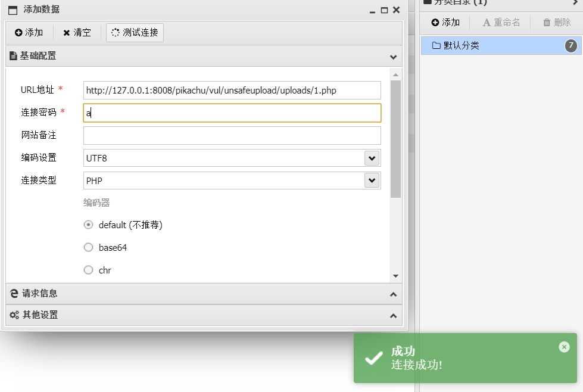Select the default (不推荐) encoder radio button
Screen dimensions: 583x392
click(x=88, y=225)
